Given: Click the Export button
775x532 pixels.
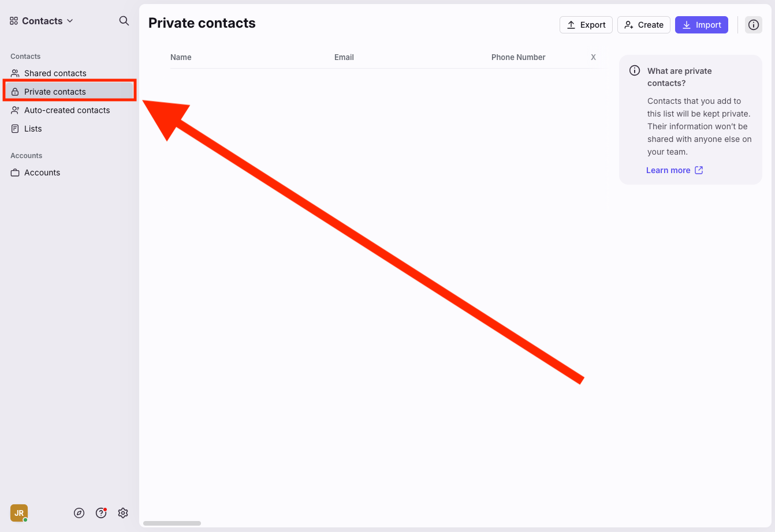Looking at the screenshot, I should pyautogui.click(x=586, y=25).
